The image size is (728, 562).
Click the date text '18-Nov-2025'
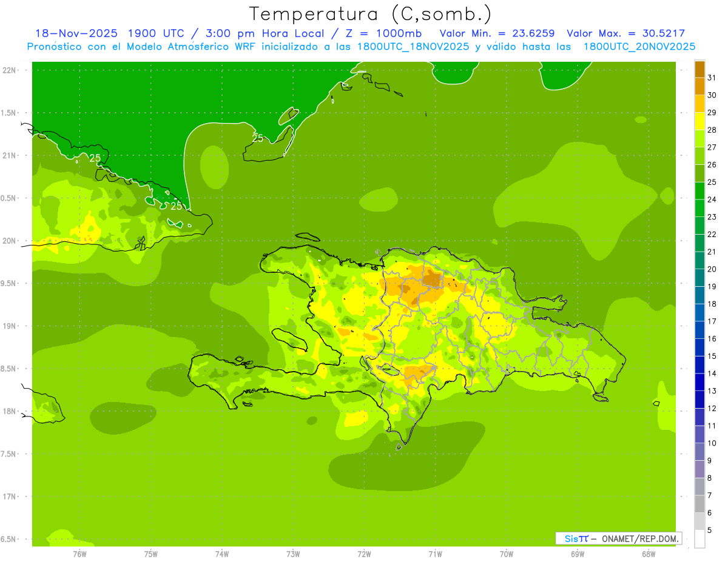[75, 33]
